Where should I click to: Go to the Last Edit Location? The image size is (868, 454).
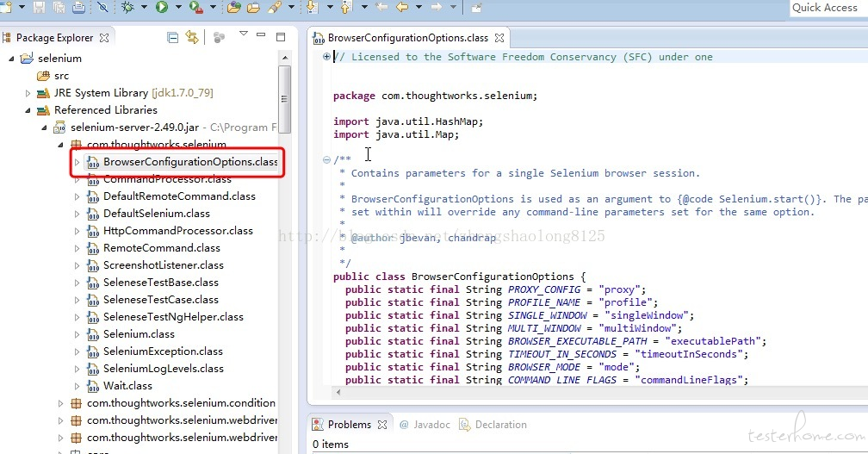(x=381, y=7)
